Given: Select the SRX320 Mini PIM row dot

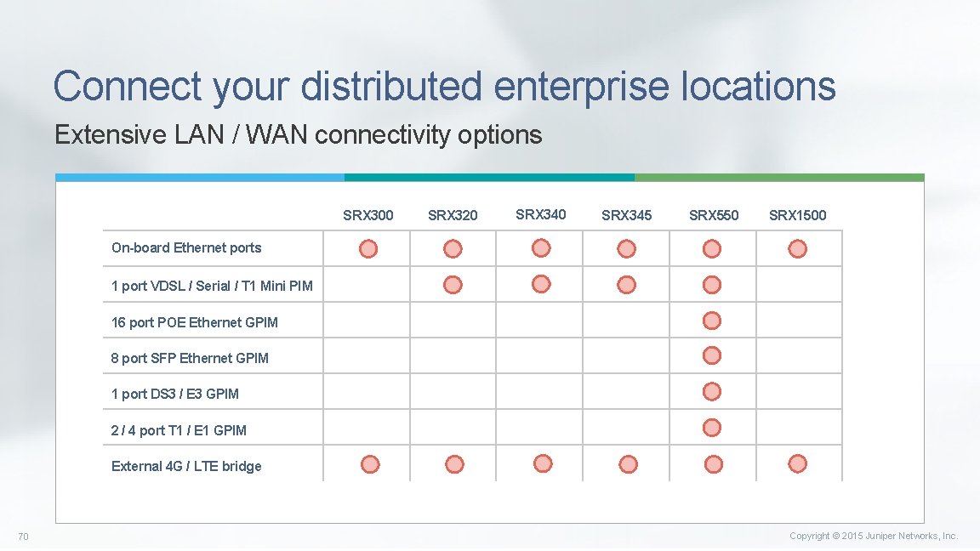Looking at the screenshot, I should (x=453, y=285).
